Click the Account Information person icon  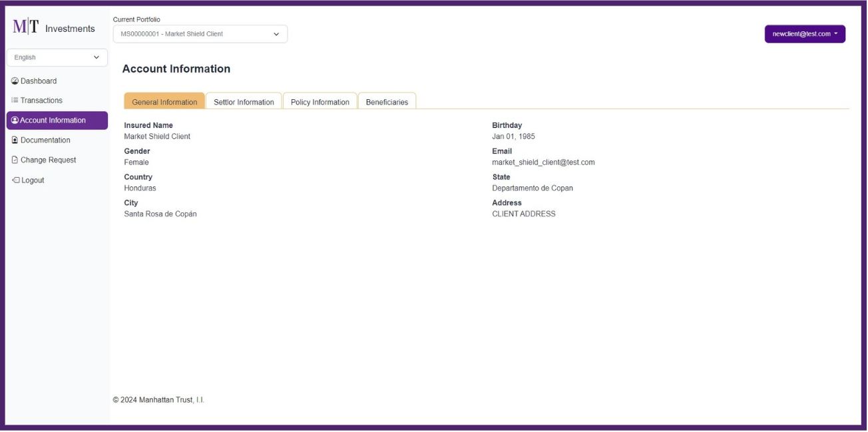click(15, 120)
